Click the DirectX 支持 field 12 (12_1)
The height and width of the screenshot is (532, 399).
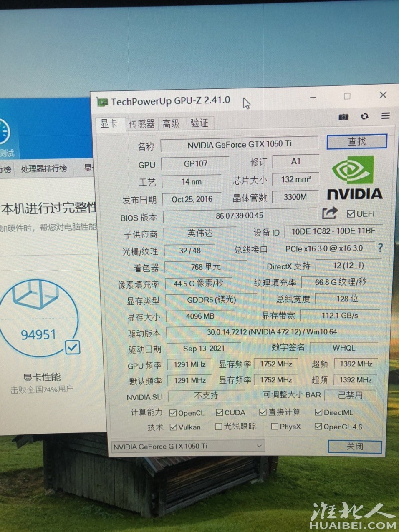[x=348, y=265]
